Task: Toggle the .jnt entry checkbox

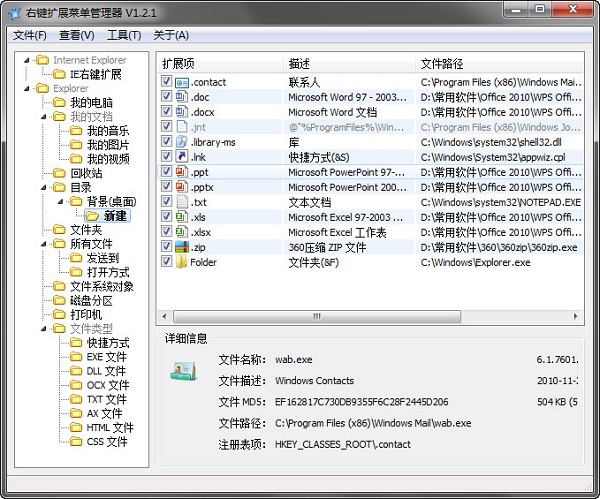Action: click(167, 127)
